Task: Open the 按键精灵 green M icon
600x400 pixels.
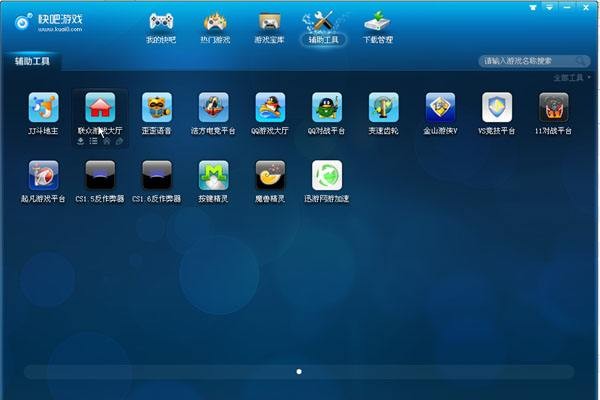Action: (214, 175)
